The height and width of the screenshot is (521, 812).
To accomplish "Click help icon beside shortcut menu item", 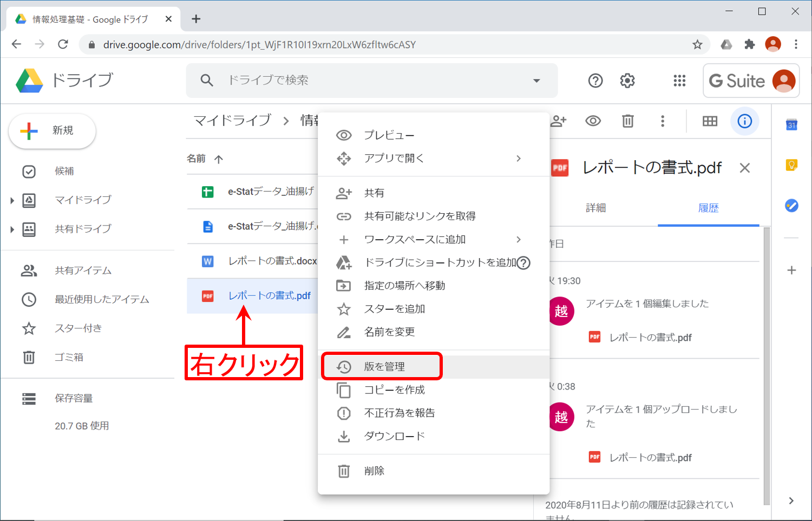I will (523, 263).
